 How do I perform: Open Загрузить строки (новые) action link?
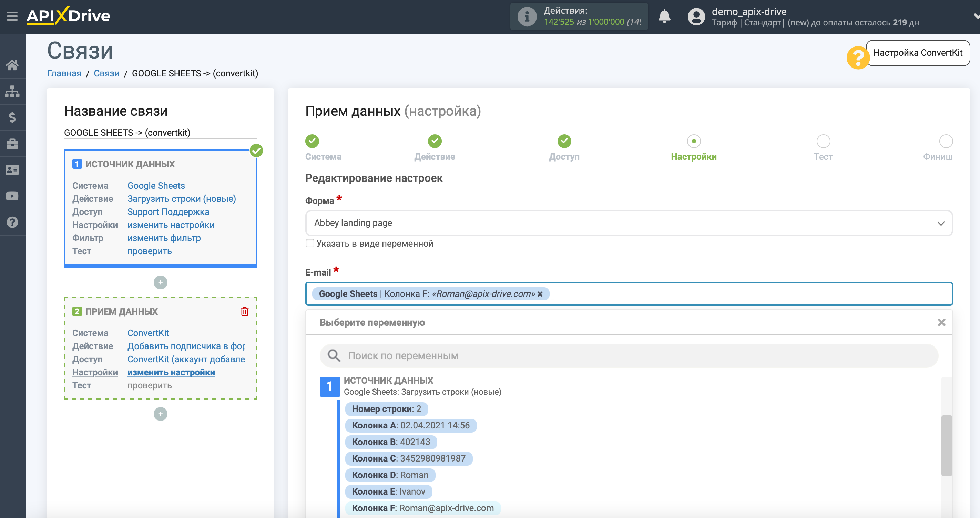tap(182, 199)
